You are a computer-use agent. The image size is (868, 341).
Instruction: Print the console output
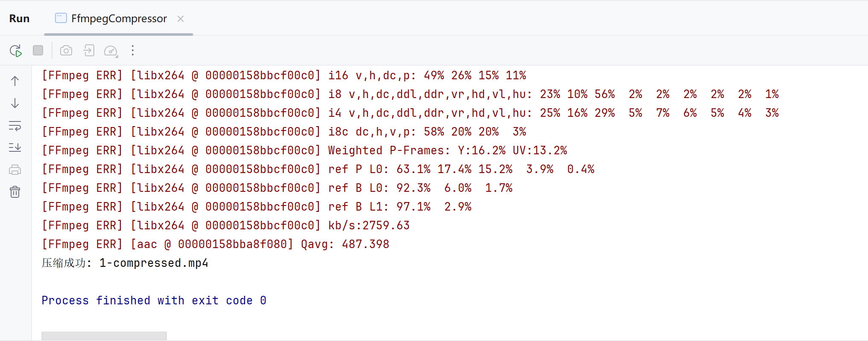(x=15, y=170)
